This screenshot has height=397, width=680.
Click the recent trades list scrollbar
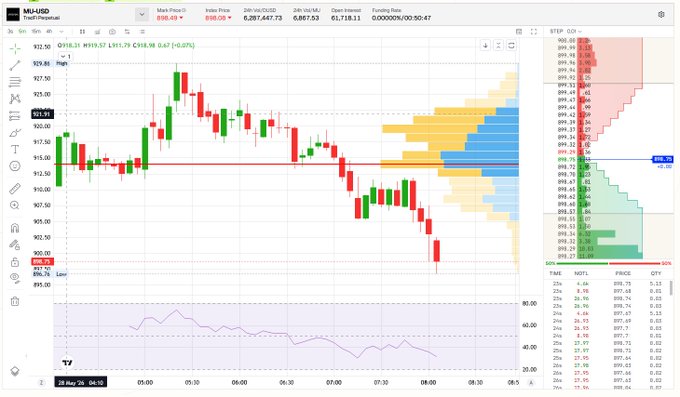(x=672, y=287)
